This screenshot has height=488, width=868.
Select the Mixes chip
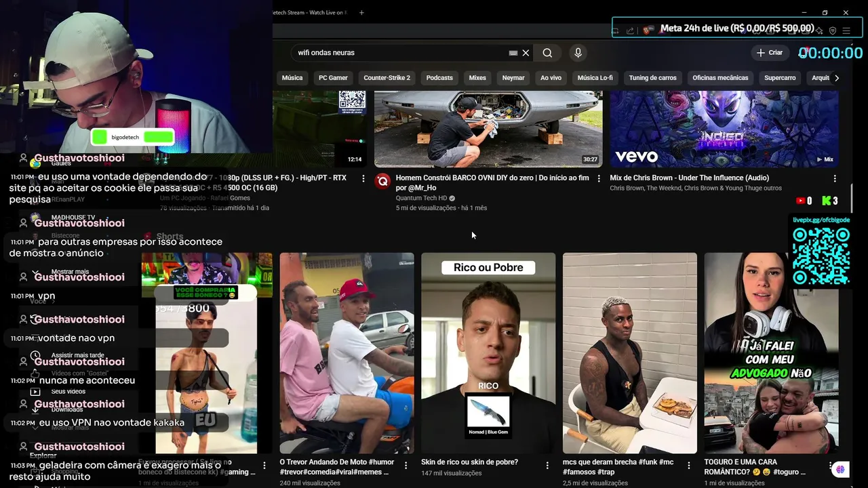click(x=477, y=78)
